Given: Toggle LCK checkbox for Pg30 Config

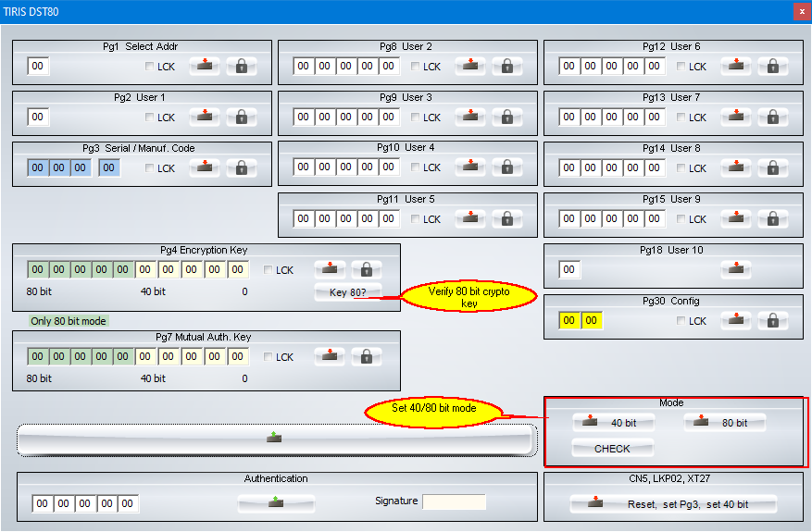Looking at the screenshot, I should coord(681,321).
